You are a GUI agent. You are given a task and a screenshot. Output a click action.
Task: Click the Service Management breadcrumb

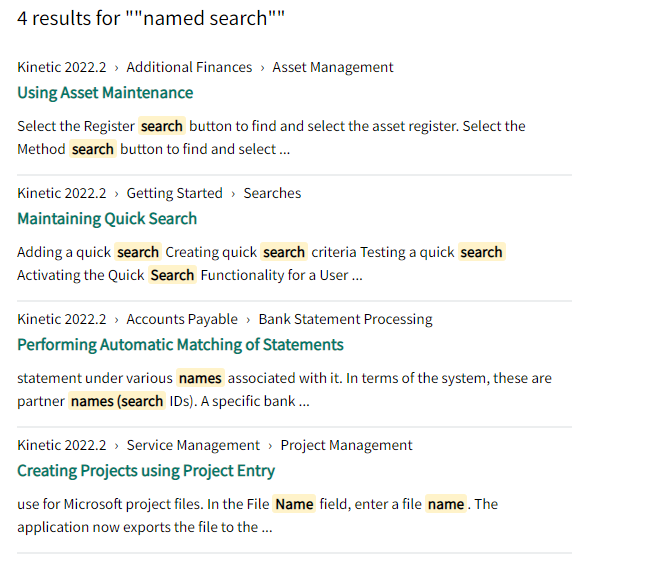click(x=193, y=445)
